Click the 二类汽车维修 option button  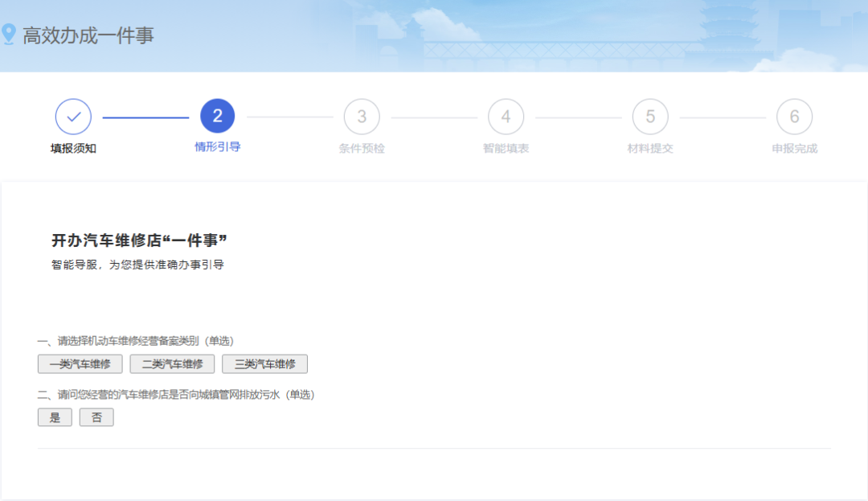(x=171, y=363)
